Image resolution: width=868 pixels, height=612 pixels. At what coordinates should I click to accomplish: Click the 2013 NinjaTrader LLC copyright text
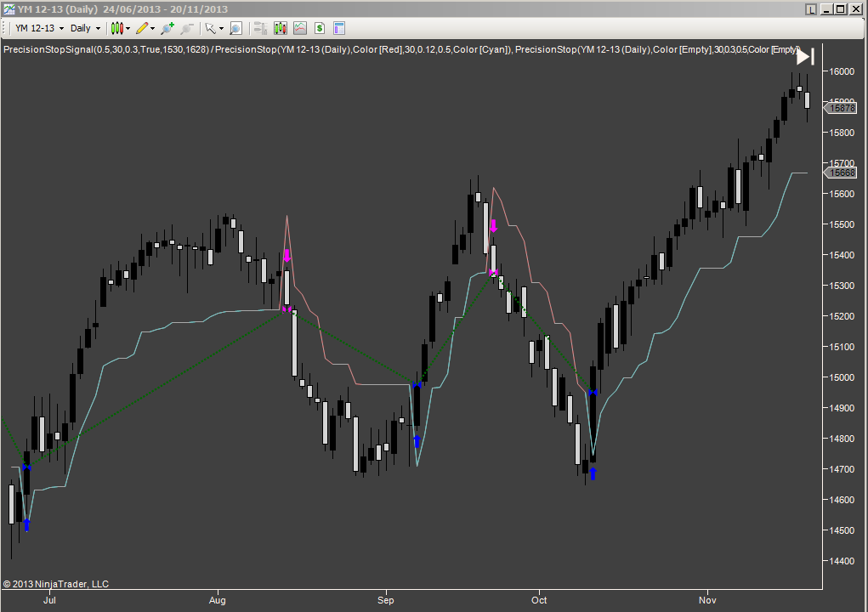[x=54, y=584]
